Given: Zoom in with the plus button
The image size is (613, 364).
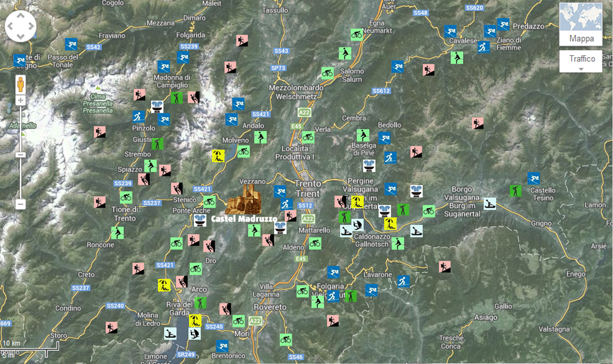Looking at the screenshot, I should [x=21, y=100].
